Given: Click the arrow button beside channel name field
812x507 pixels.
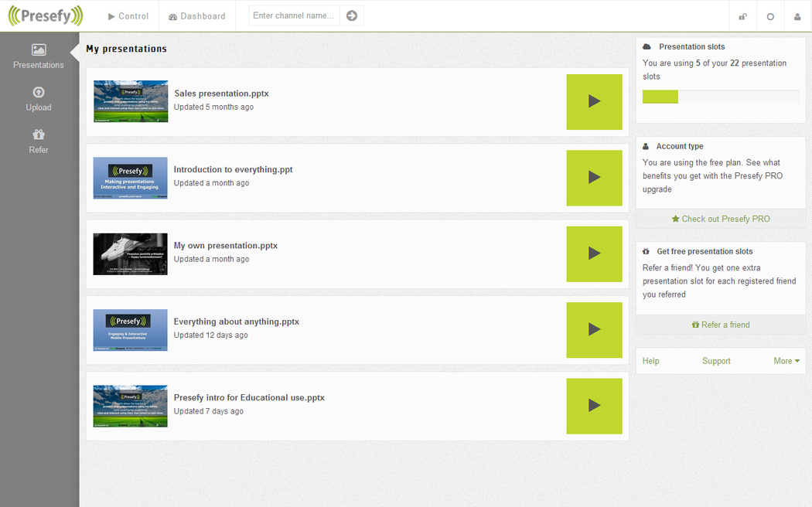Looking at the screenshot, I should pyautogui.click(x=352, y=15).
